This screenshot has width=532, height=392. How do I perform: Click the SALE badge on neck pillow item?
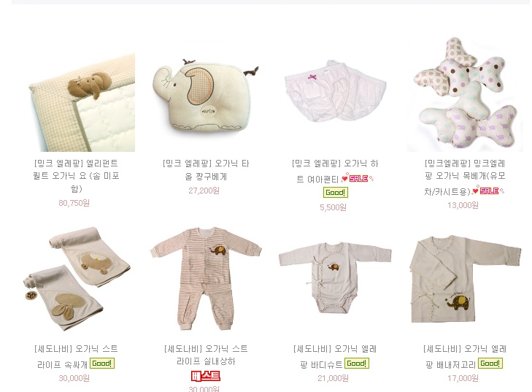pyautogui.click(x=488, y=191)
